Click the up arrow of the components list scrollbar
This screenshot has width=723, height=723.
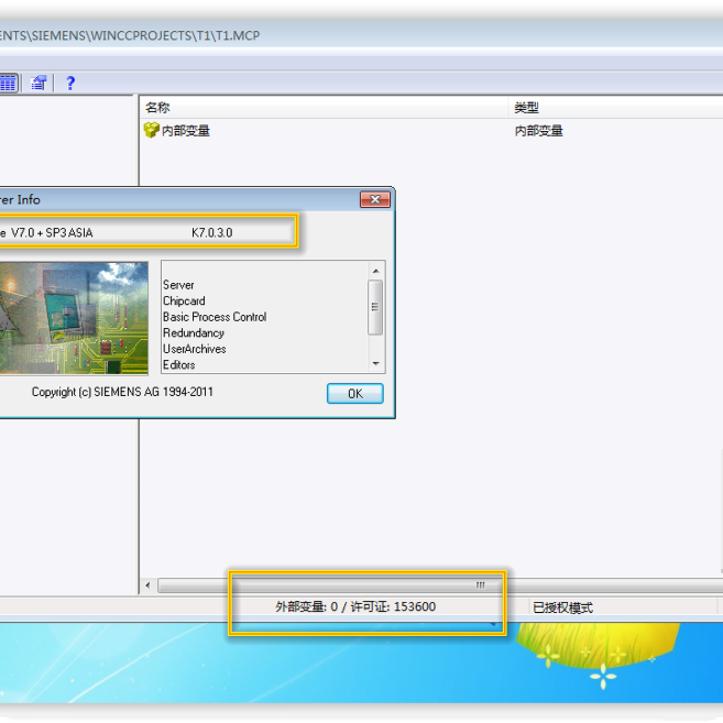376,271
